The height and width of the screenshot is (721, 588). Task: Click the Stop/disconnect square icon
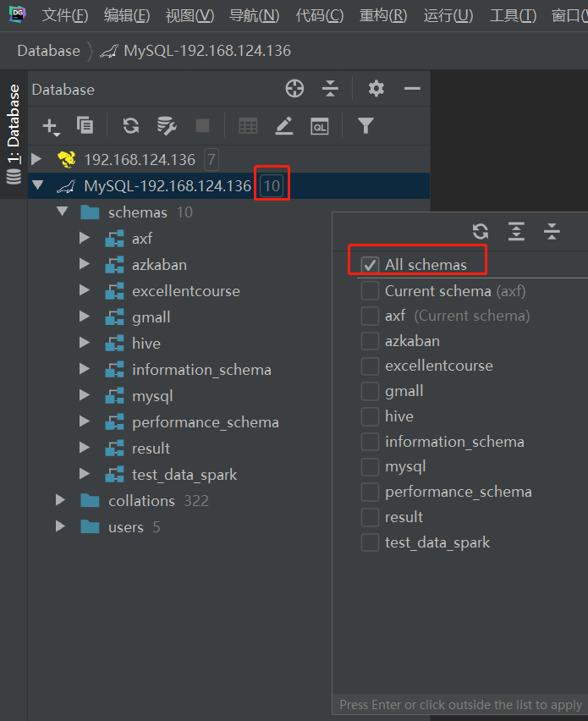pos(202,125)
